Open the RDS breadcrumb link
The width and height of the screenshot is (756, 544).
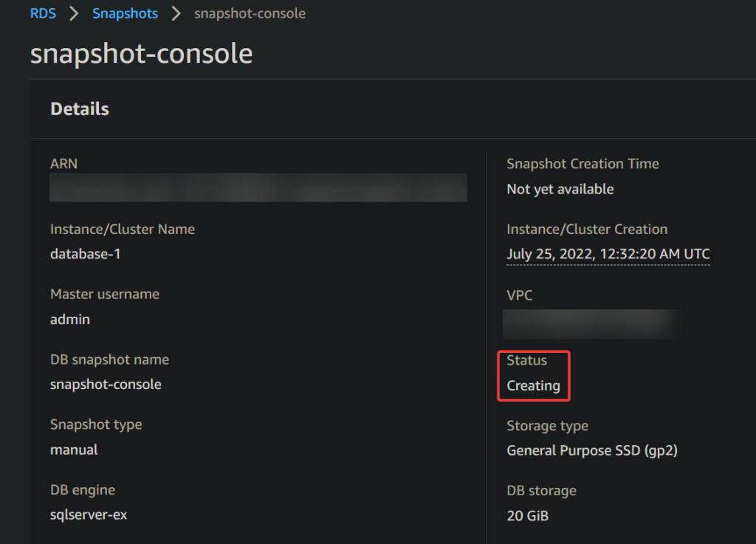43,13
